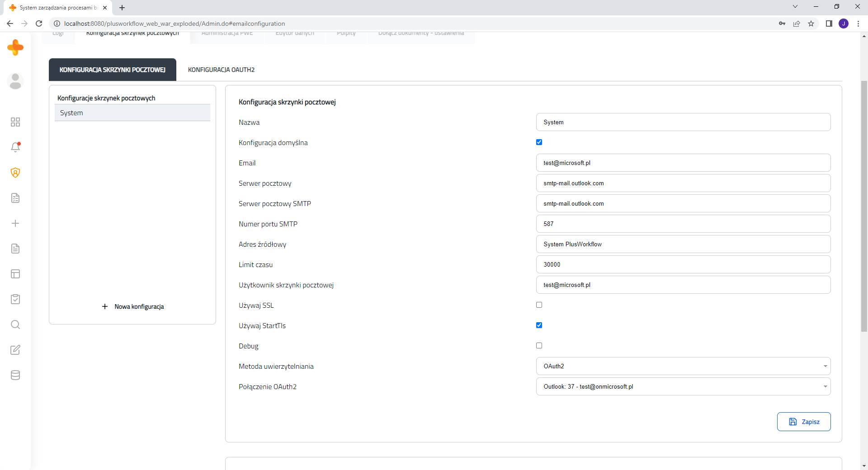Screen dimensions: 868x470
Task: Click the Serwer pocztowy input field
Action: [x=683, y=183]
